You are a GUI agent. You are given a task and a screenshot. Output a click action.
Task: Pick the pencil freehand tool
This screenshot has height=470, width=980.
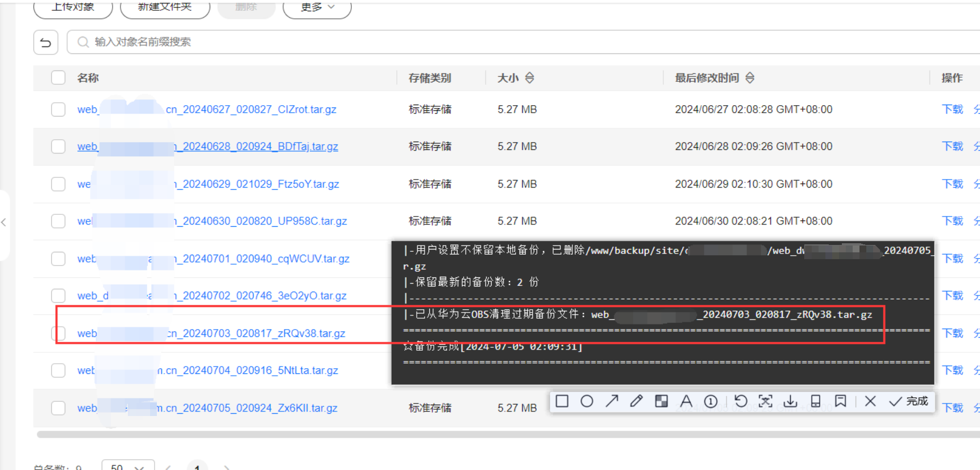point(636,401)
